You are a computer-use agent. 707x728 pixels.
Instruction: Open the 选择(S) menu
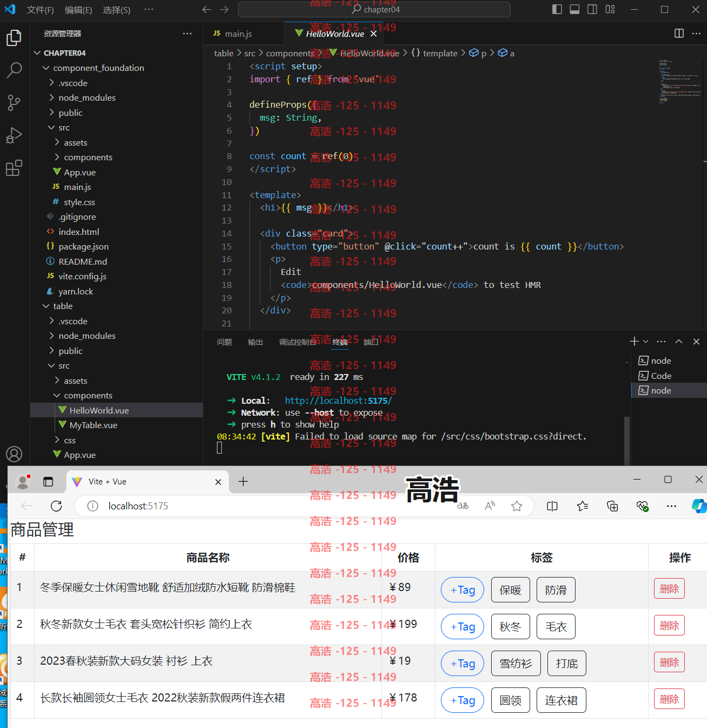[116, 10]
